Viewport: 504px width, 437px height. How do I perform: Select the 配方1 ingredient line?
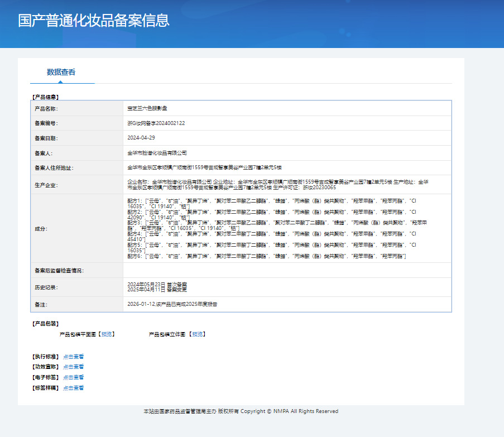[272, 203]
